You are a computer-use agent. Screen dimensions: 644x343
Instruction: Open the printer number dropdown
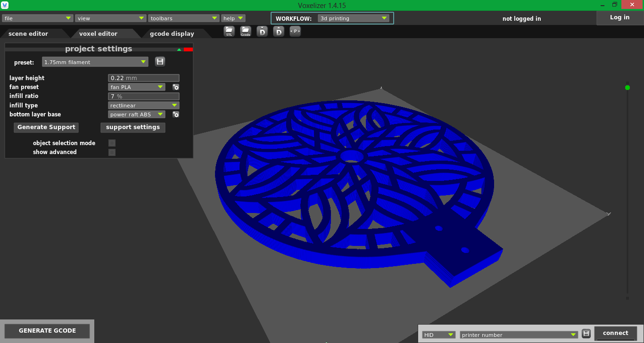(519, 335)
